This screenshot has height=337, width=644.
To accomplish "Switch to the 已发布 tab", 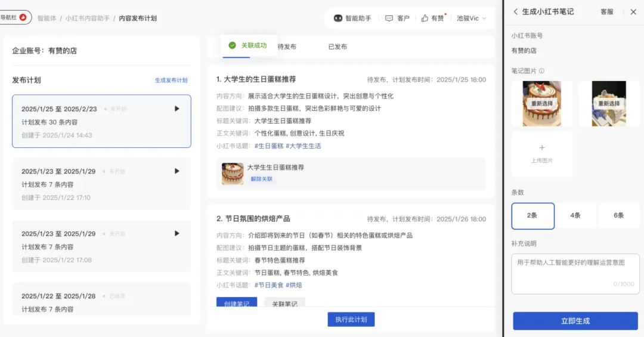I will [x=338, y=47].
